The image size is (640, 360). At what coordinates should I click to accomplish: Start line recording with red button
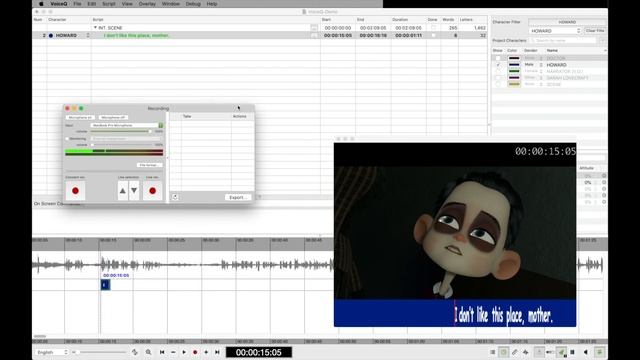click(153, 191)
